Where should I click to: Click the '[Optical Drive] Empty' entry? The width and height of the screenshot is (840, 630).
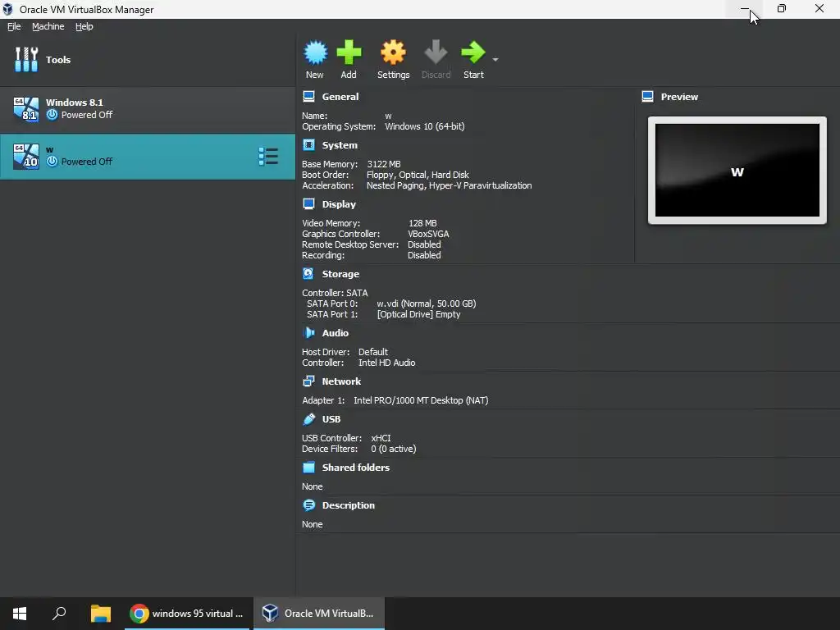coord(418,314)
